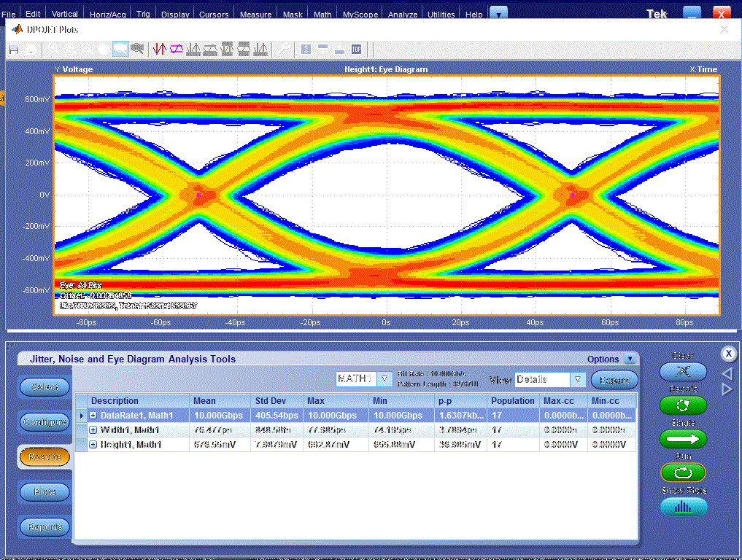
Task: Click the green Recalc button
Action: (x=683, y=405)
